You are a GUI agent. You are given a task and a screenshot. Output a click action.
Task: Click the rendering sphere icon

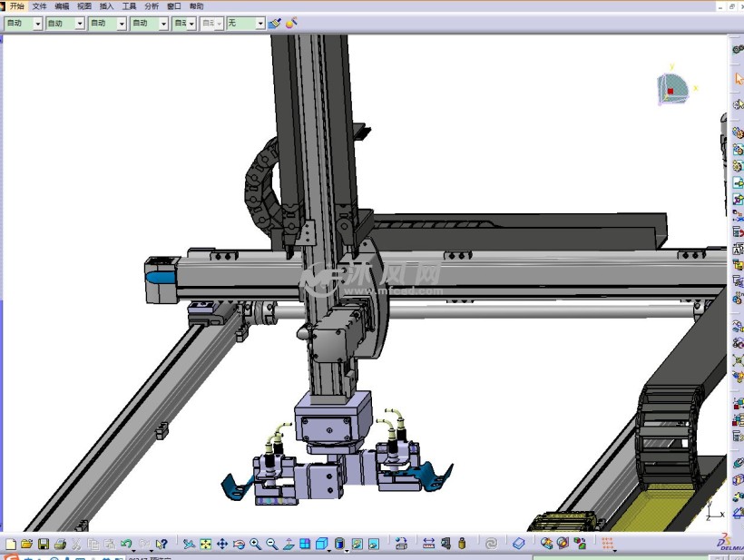(x=563, y=544)
